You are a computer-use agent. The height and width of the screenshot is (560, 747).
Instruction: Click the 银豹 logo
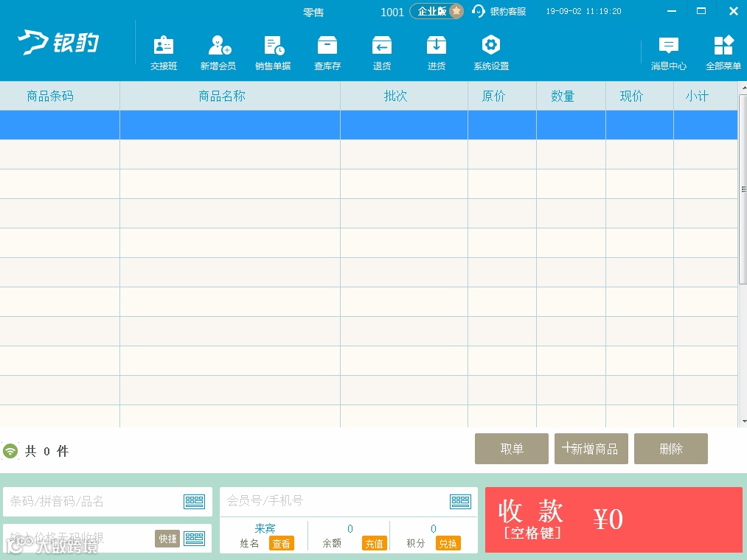pyautogui.click(x=58, y=43)
